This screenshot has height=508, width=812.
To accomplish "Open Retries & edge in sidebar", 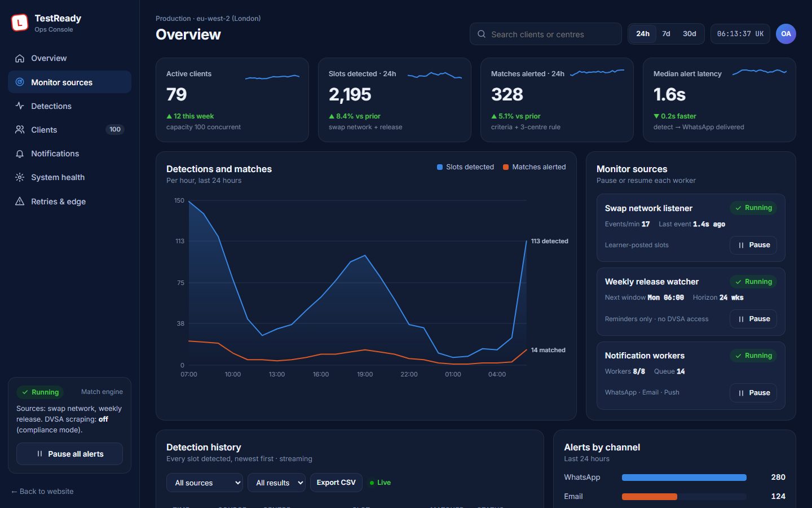I will (x=69, y=201).
